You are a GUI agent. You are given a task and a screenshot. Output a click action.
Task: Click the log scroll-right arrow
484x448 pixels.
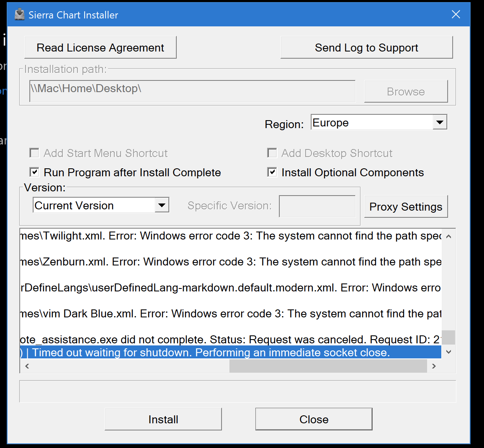click(434, 366)
